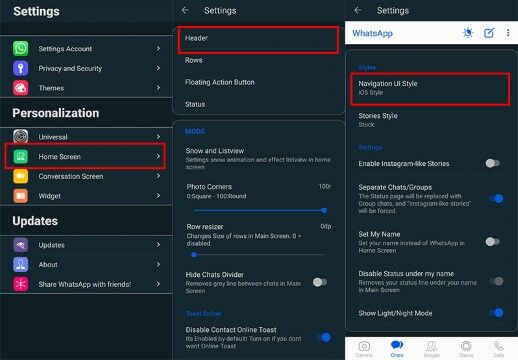
Task: Go back from middle Settings panel
Action: [x=185, y=10]
